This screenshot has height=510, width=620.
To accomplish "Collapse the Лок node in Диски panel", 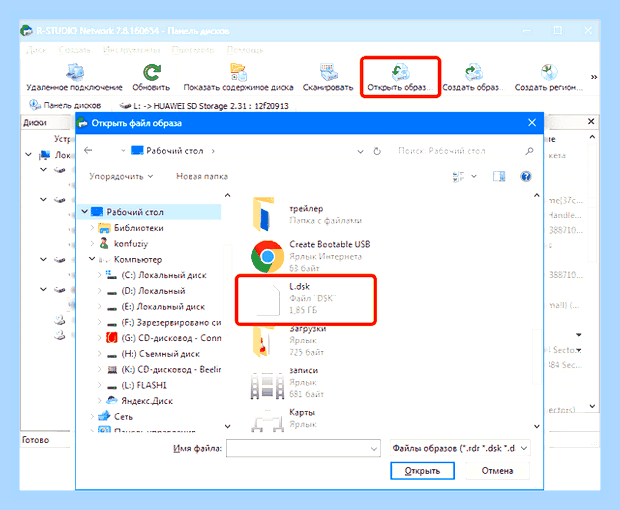I will pyautogui.click(x=28, y=155).
